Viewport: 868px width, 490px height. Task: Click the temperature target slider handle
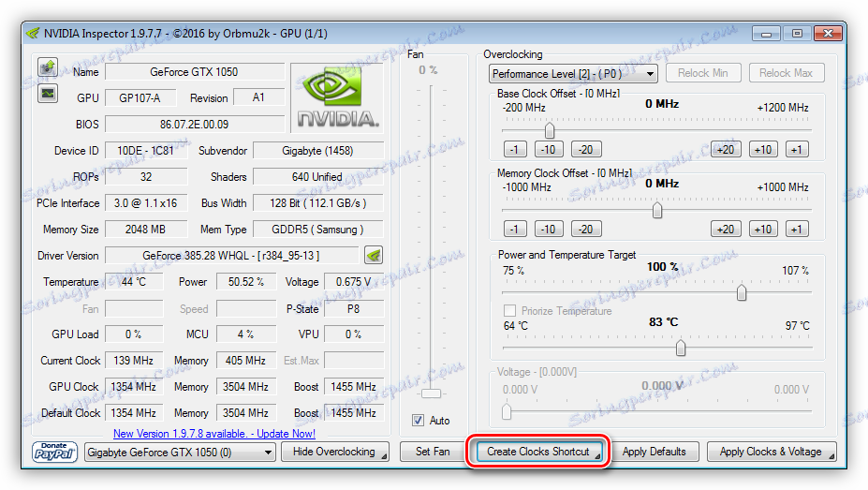pyautogui.click(x=681, y=348)
